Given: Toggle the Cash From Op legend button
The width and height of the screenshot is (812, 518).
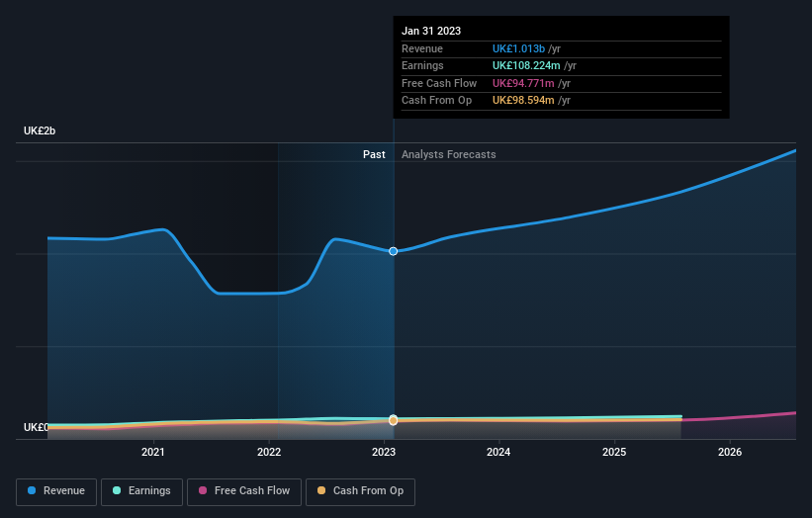Looking at the screenshot, I should (360, 491).
